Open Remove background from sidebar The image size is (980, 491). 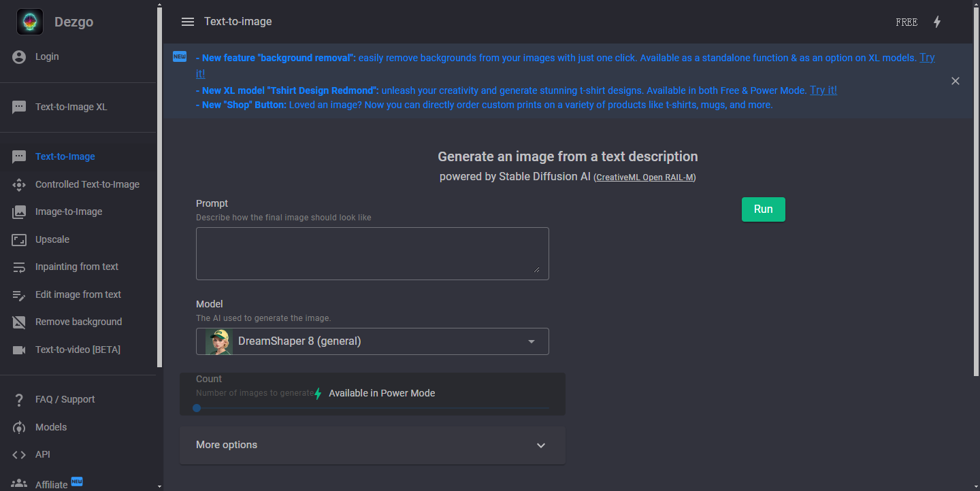(79, 322)
